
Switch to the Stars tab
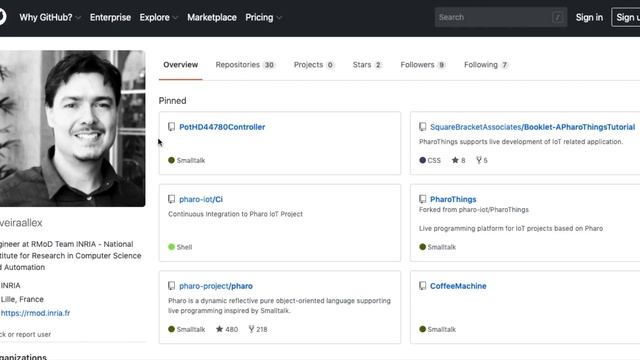[367, 65]
